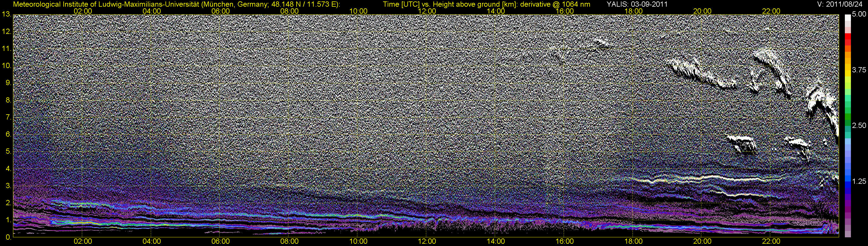Click the 12:00 label on the top time axis
The width and height of the screenshot is (868, 246).
tap(427, 11)
